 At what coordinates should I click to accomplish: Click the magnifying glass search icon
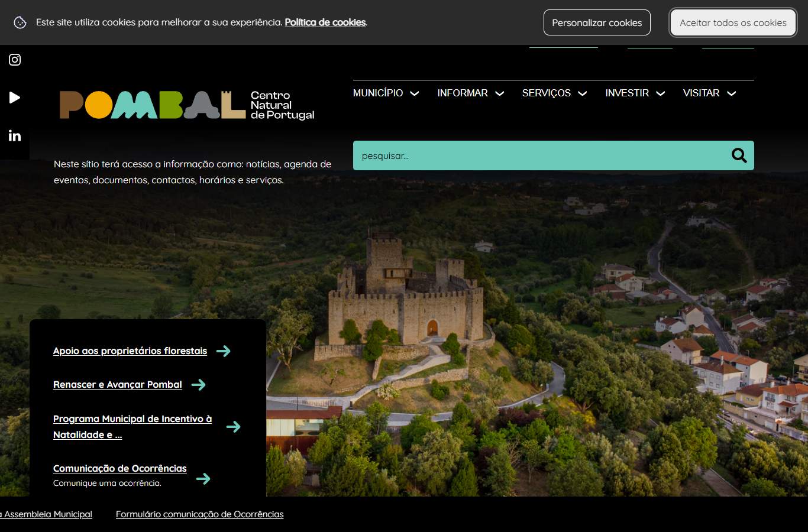(739, 155)
